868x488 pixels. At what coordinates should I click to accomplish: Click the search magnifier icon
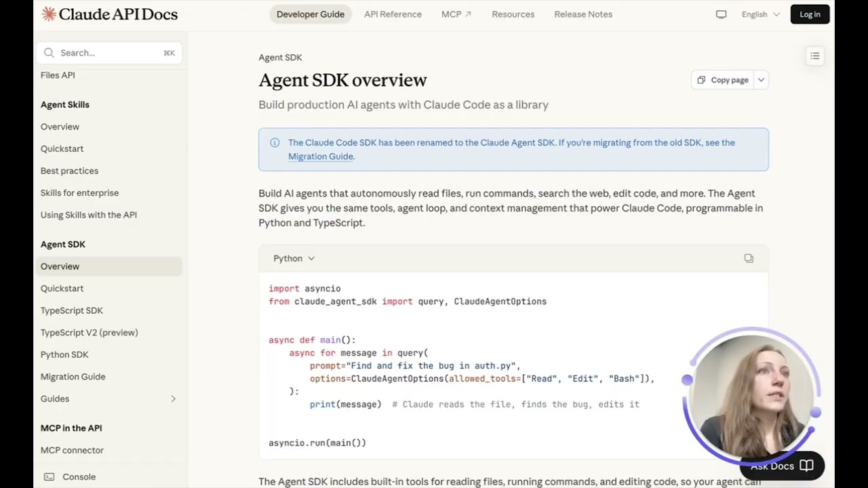[x=49, y=53]
